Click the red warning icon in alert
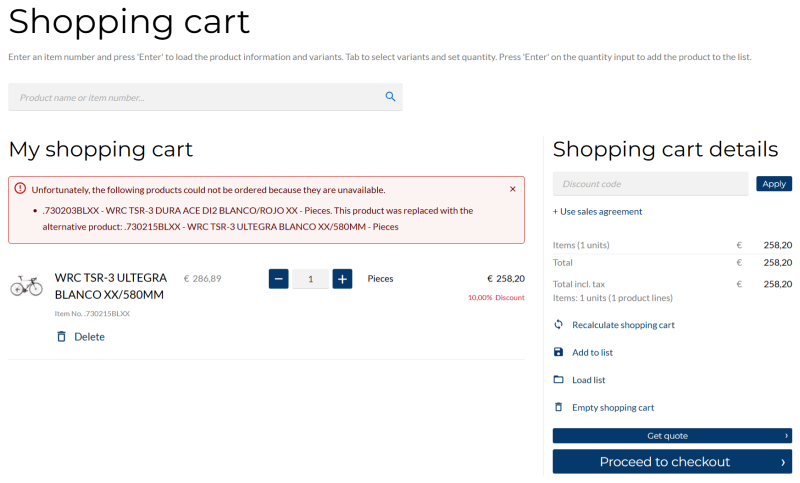The image size is (800, 483). [x=20, y=189]
